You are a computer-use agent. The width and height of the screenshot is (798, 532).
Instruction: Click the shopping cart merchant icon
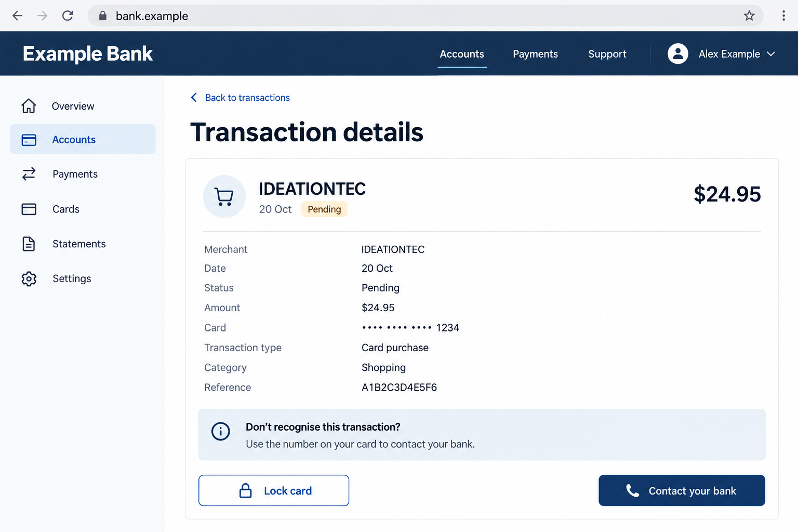point(224,196)
